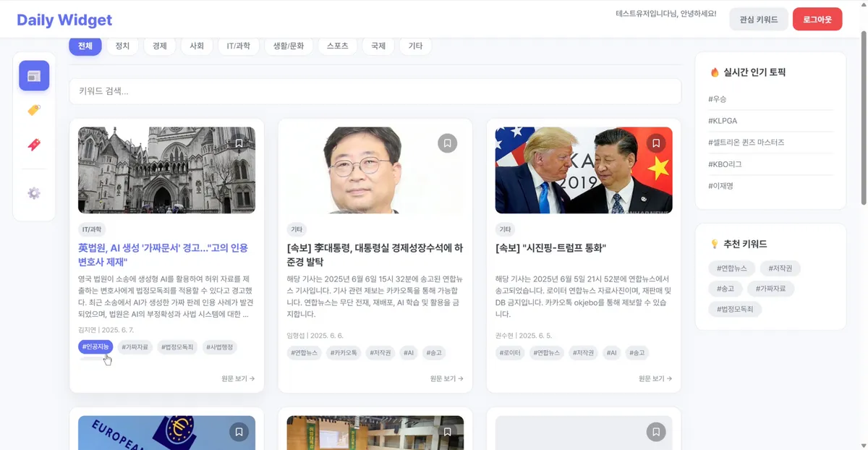868x450 pixels.
Task: Bookmark the 李대통령 경제성장수석 article
Action: [x=447, y=143]
